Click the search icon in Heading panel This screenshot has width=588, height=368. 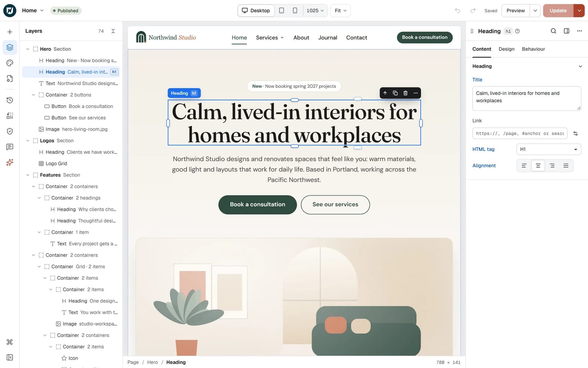coord(553,31)
